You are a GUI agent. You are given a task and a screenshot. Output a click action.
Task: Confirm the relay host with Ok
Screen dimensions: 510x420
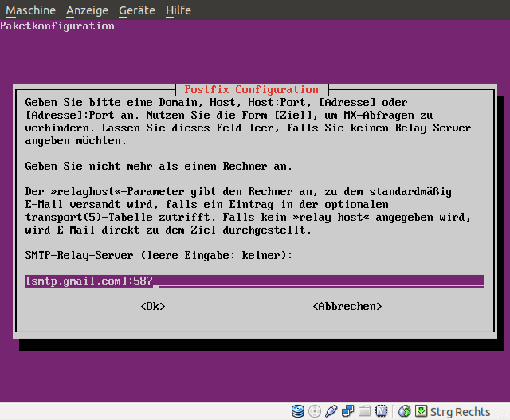pyautogui.click(x=153, y=307)
